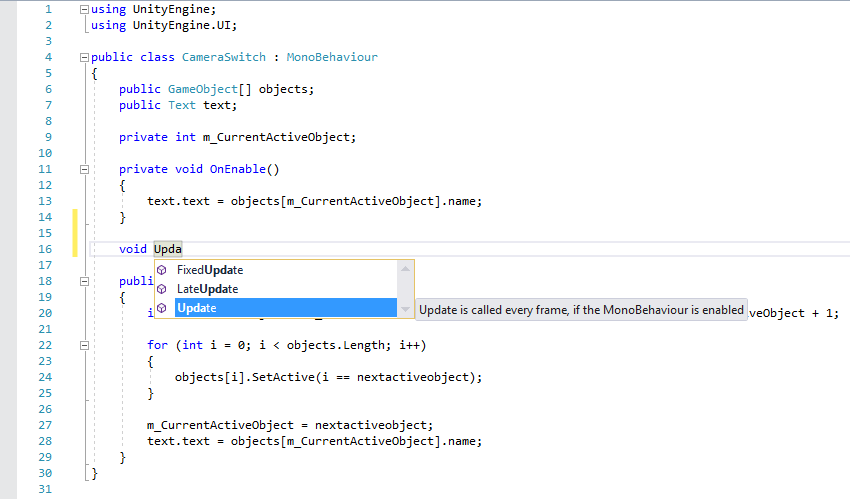Screen dimensions: 850x499
Task: Click the CameraSwitch class name
Action: click(x=224, y=57)
